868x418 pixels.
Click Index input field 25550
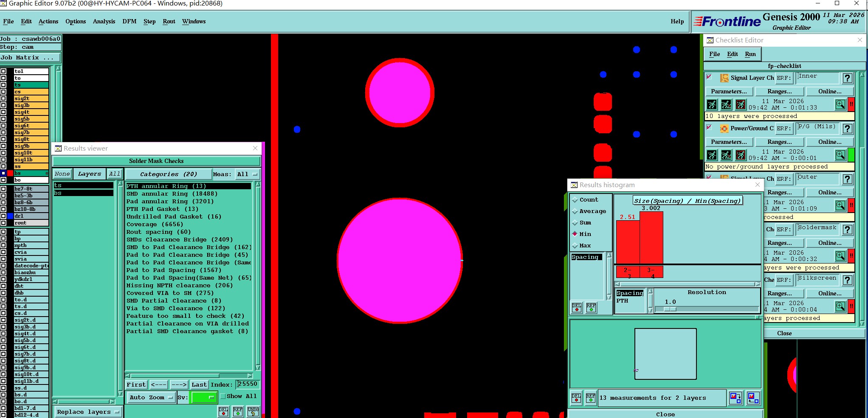248,384
